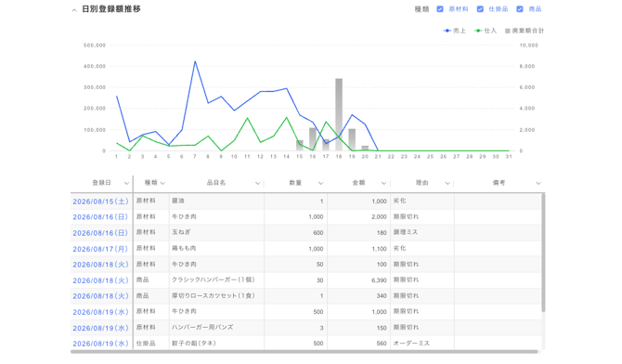Click the 理由 column chevron icon
The width and height of the screenshot is (622, 364).
click(447, 183)
